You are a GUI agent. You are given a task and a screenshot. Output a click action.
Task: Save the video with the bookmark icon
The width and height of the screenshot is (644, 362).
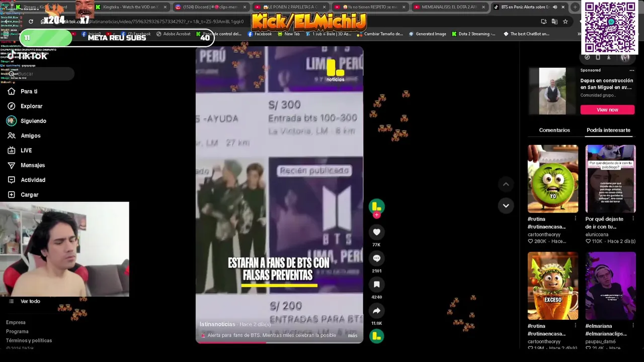click(376, 284)
